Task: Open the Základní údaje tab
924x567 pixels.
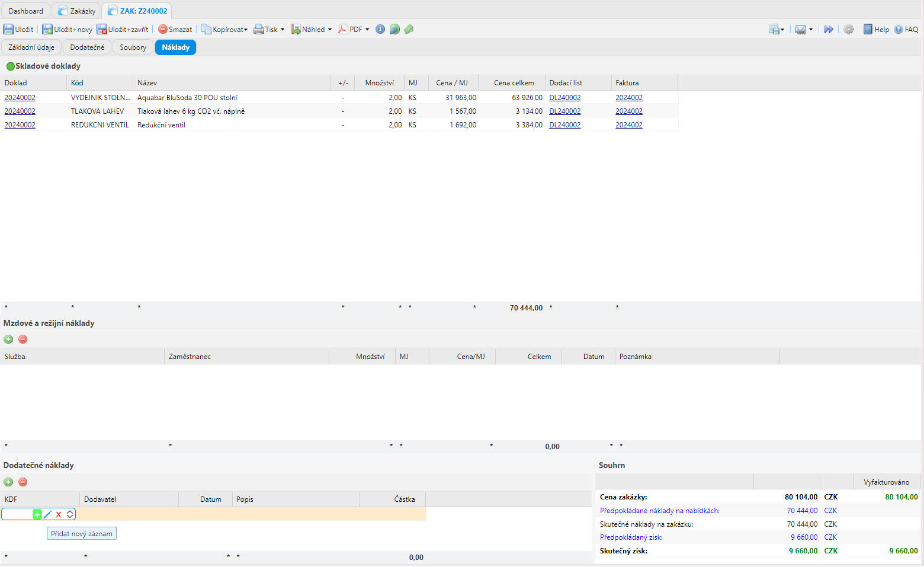Action: pyautogui.click(x=31, y=47)
